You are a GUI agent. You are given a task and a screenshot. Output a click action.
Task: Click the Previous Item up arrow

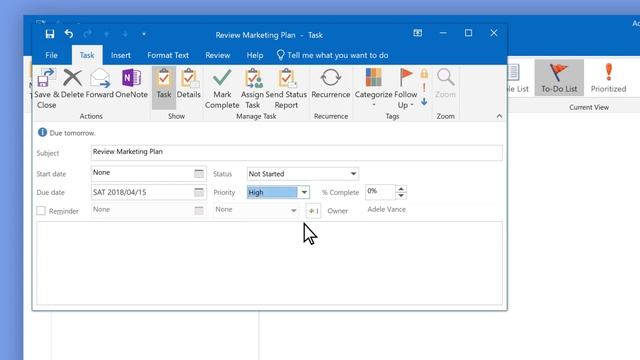pyautogui.click(x=107, y=34)
